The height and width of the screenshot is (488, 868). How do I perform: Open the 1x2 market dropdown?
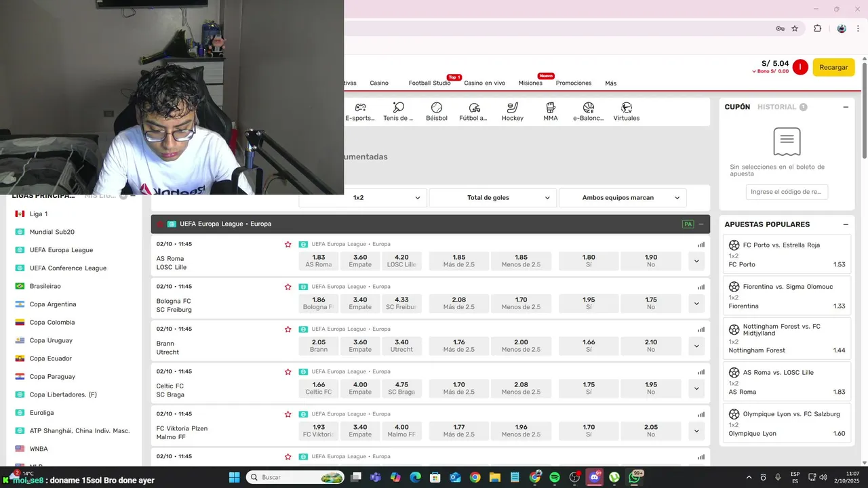363,198
